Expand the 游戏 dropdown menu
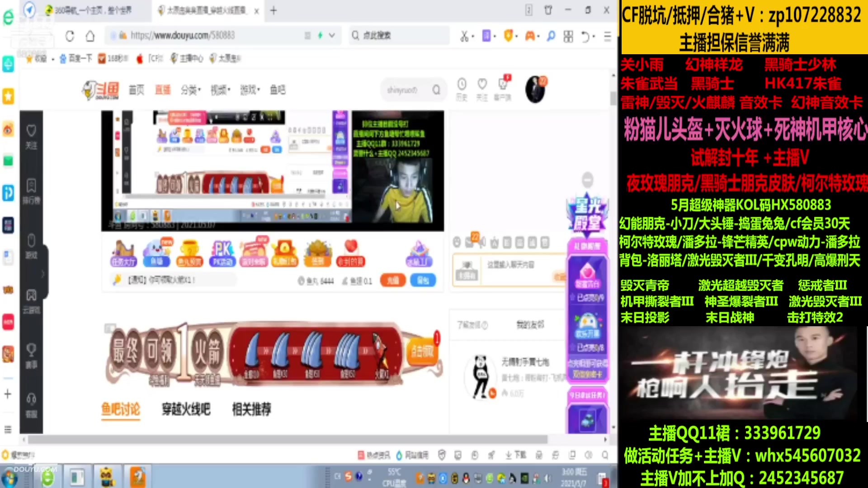868x488 pixels. [250, 90]
